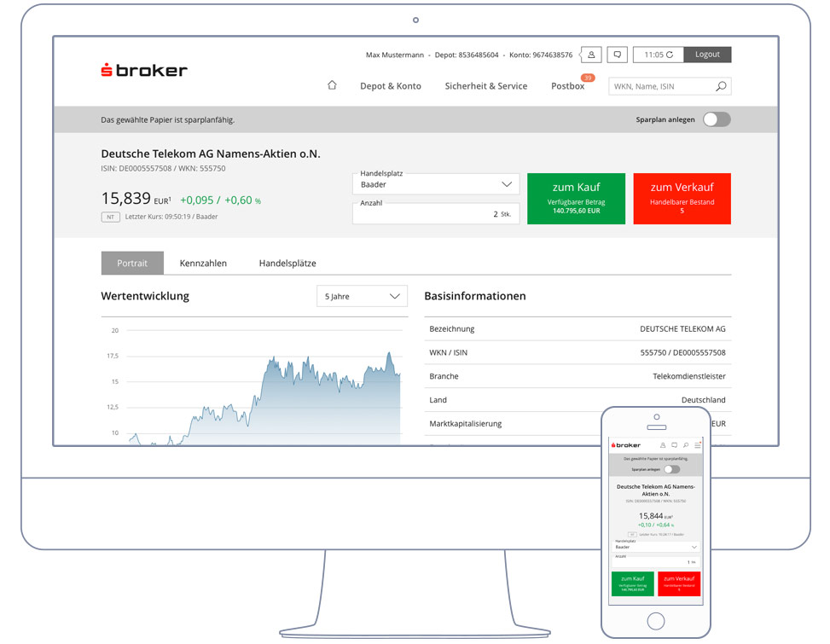This screenshot has height=644, width=830.
Task: Click the green zum Kauf button on desktop
Action: pos(576,199)
